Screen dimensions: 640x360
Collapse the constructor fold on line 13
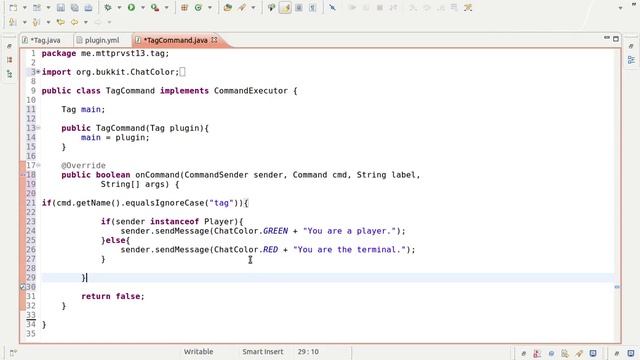tap(38, 128)
